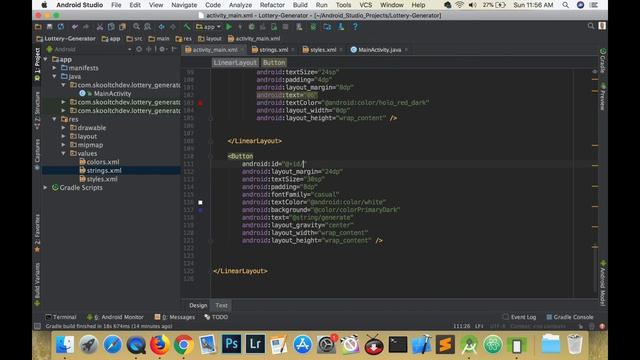Click the LinearLayout breadcrumb in editor
Screen dimensions: 640x360
coord(235,62)
